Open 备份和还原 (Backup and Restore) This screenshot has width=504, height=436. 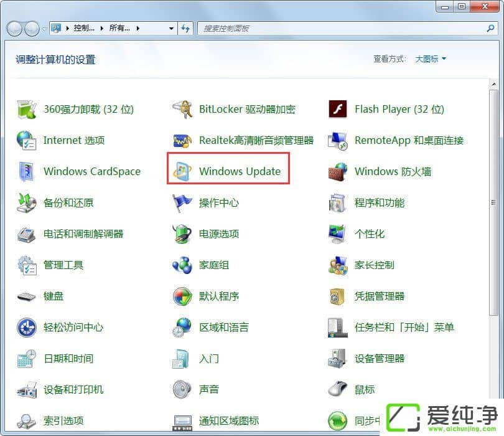(70, 202)
